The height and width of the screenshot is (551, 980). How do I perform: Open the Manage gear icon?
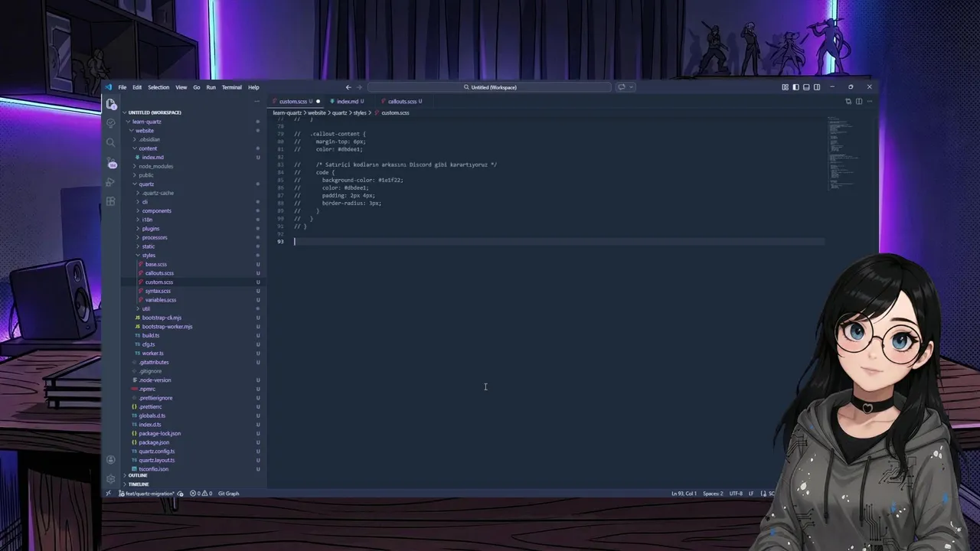click(x=111, y=479)
